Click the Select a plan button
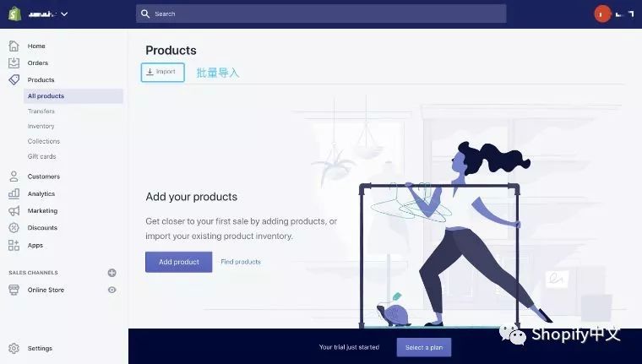Viewport: 642px width, 364px height. point(424,347)
